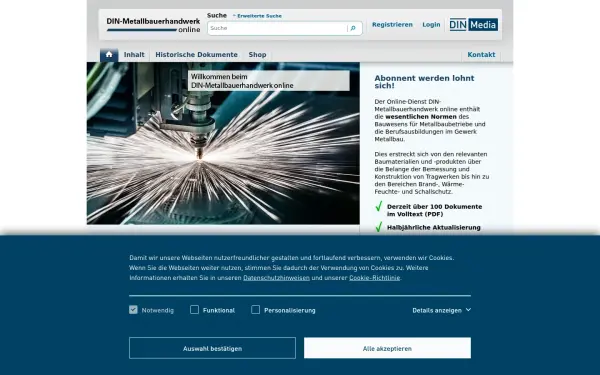
Task: Open the Kontakt page
Action: [481, 55]
